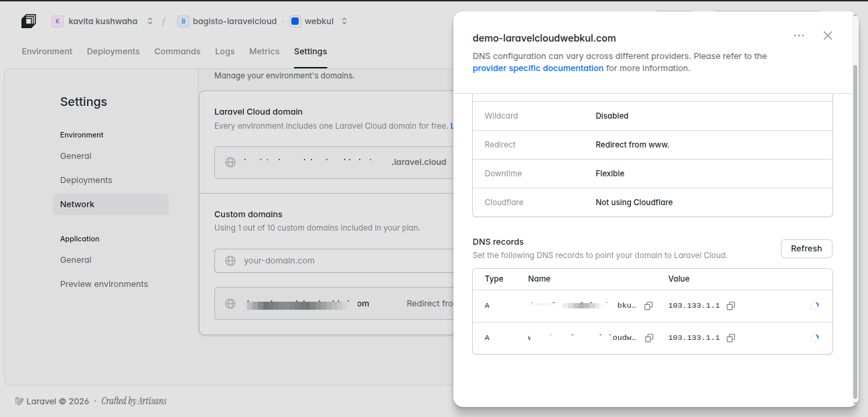Image resolution: width=868 pixels, height=417 pixels.
Task: Select Network in the settings sidebar
Action: click(111, 204)
